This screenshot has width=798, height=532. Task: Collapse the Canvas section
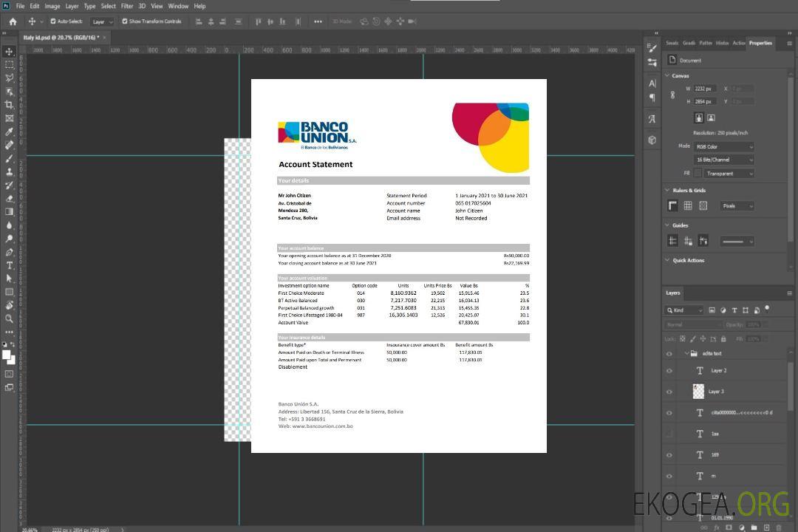pyautogui.click(x=667, y=75)
